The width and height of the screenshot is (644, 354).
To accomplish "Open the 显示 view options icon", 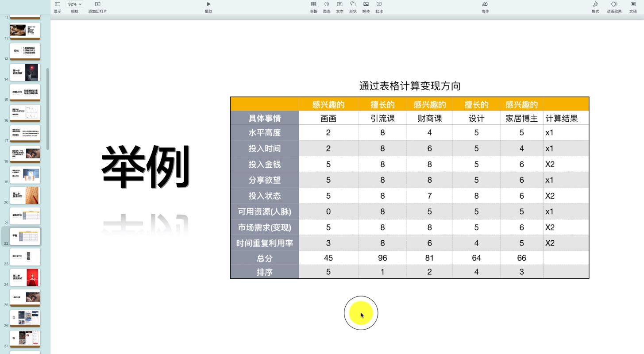I will click(x=58, y=4).
